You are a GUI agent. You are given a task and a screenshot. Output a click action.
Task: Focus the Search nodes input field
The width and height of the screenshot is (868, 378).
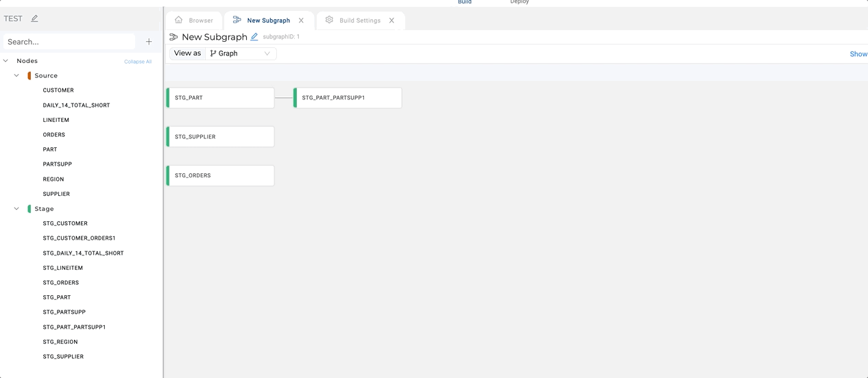(x=69, y=42)
